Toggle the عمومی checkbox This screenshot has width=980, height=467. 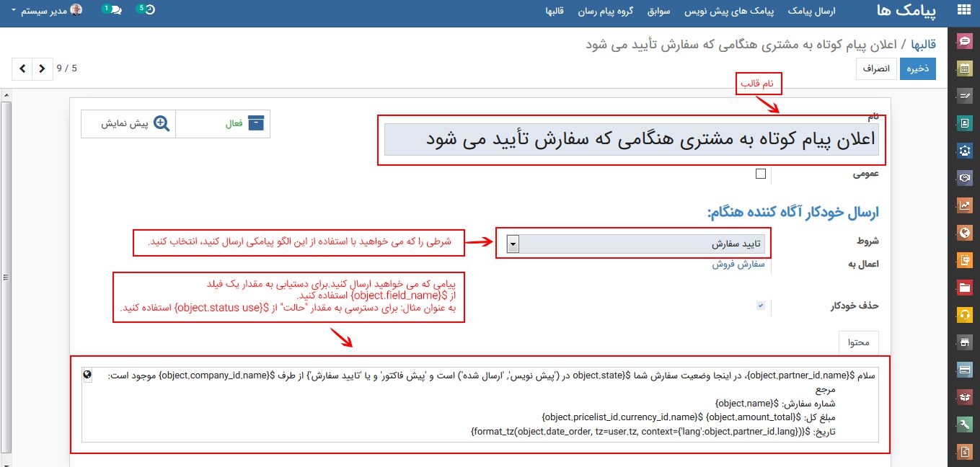click(x=760, y=174)
